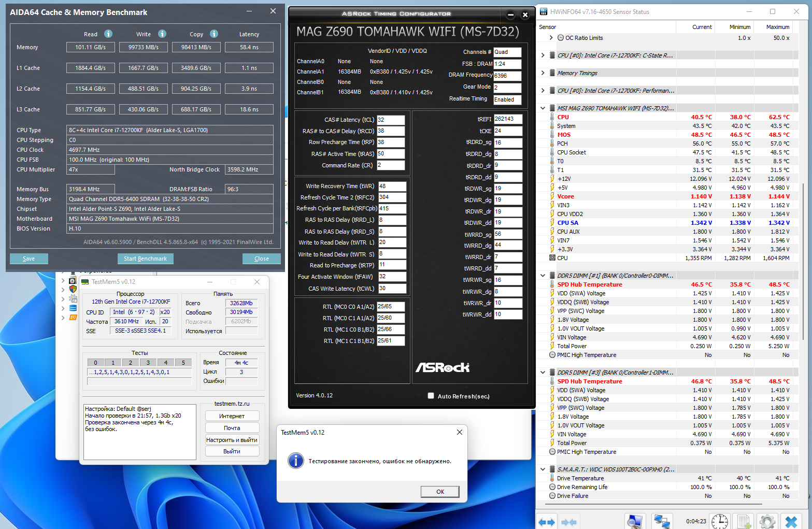Viewport: 812px width, 529px height.
Task: Click HWiNFO's blue expand arrows toolbar icon
Action: tap(547, 522)
